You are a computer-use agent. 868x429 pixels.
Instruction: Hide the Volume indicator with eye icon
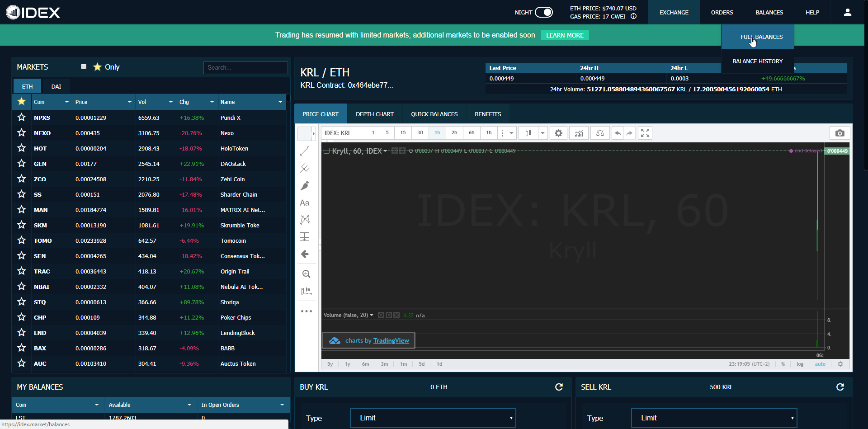pos(381,315)
